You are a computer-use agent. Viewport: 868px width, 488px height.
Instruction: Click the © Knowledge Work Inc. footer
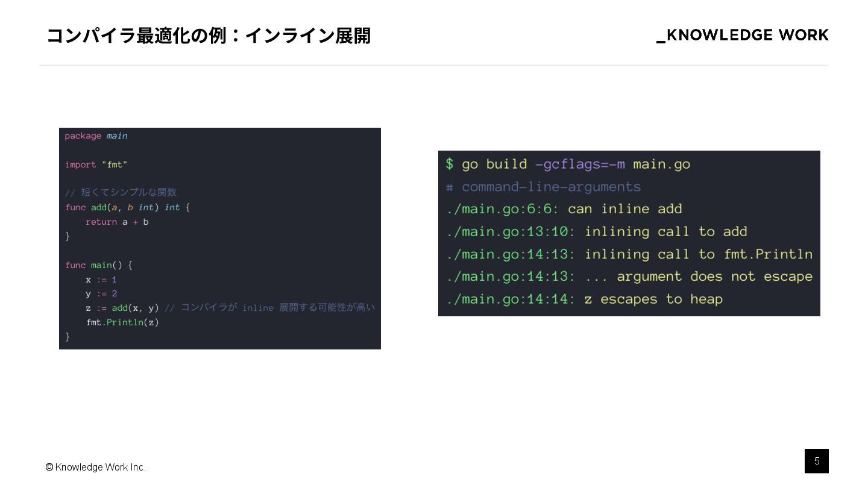click(x=96, y=468)
